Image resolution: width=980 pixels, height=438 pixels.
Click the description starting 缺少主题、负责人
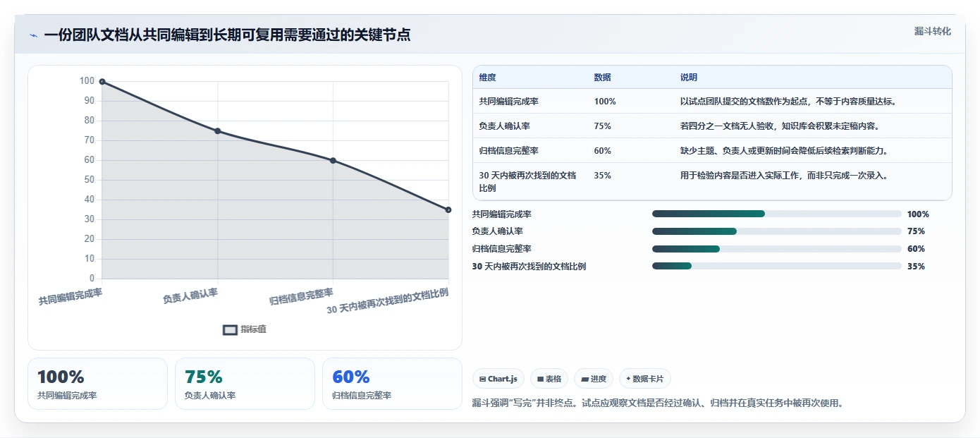pos(784,151)
